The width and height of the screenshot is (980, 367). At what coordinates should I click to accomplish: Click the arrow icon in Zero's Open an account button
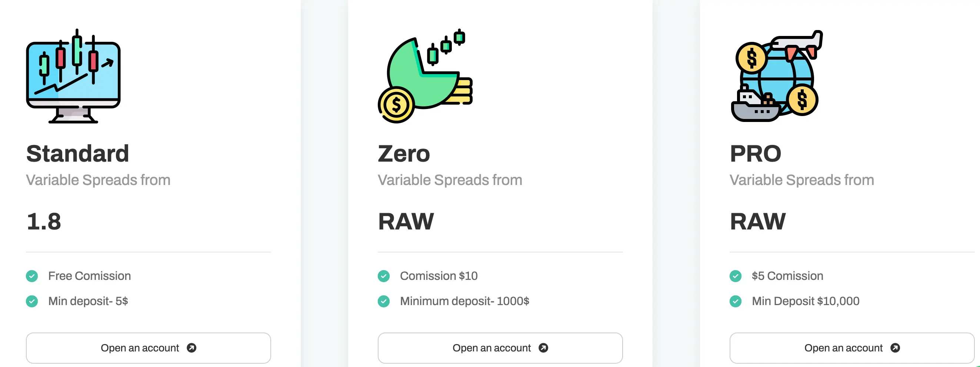coord(543,348)
